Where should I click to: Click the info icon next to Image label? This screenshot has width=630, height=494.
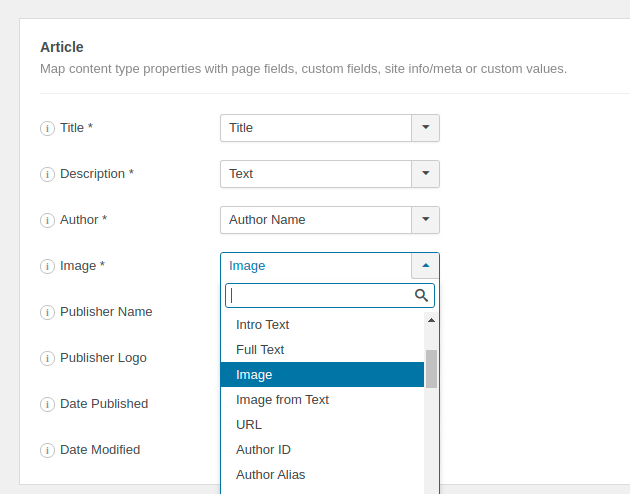(47, 266)
